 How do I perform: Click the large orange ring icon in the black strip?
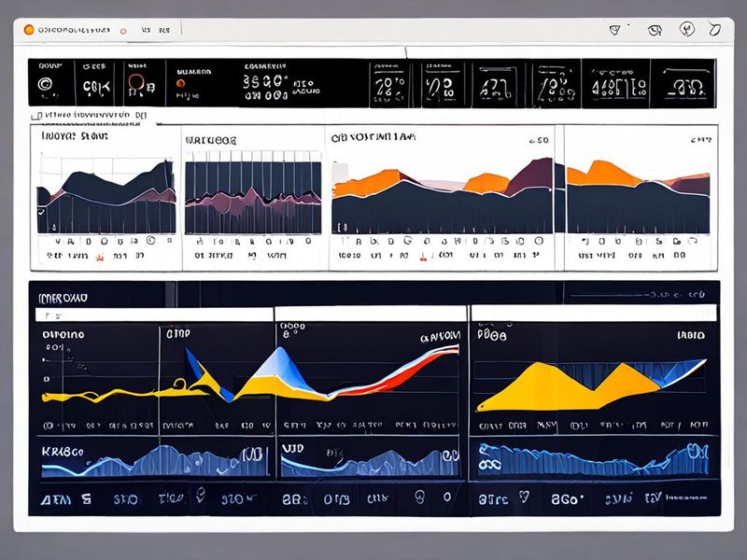135,82
